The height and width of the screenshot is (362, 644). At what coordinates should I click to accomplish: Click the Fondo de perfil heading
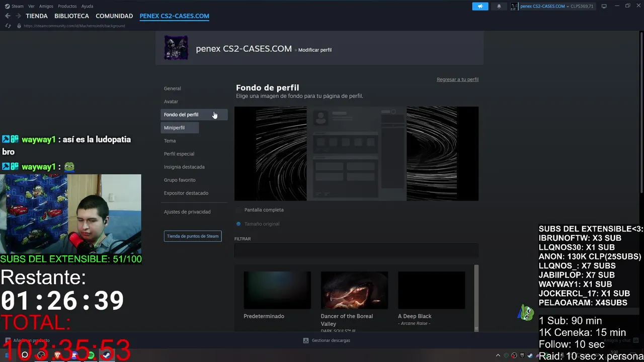(267, 87)
